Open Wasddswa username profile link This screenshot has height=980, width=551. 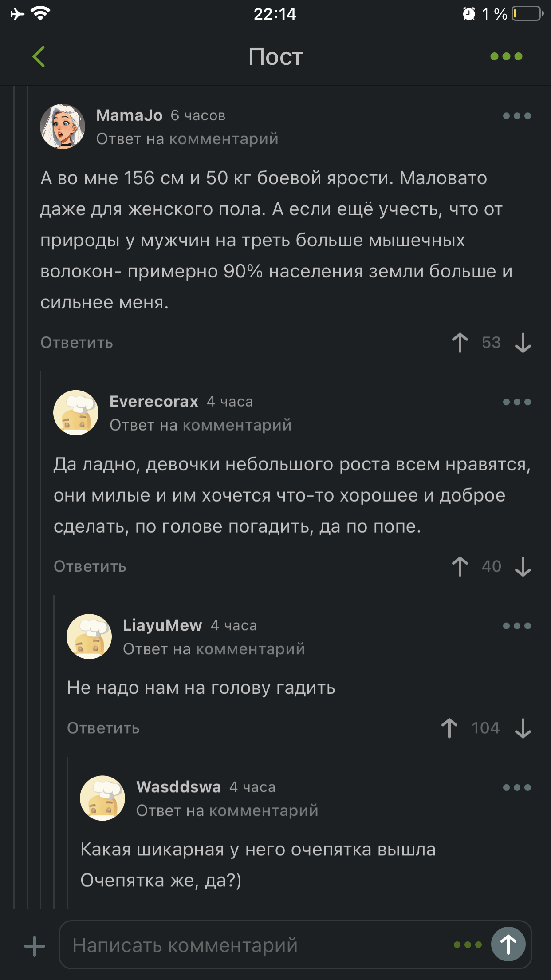pyautogui.click(x=178, y=787)
